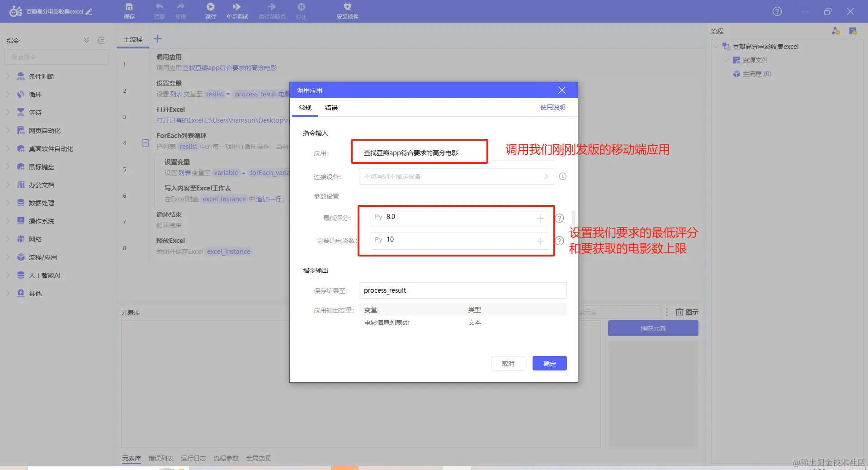Expand the 网页自动化 command category
Image resolution: width=868 pixels, height=470 pixels.
coord(8,131)
